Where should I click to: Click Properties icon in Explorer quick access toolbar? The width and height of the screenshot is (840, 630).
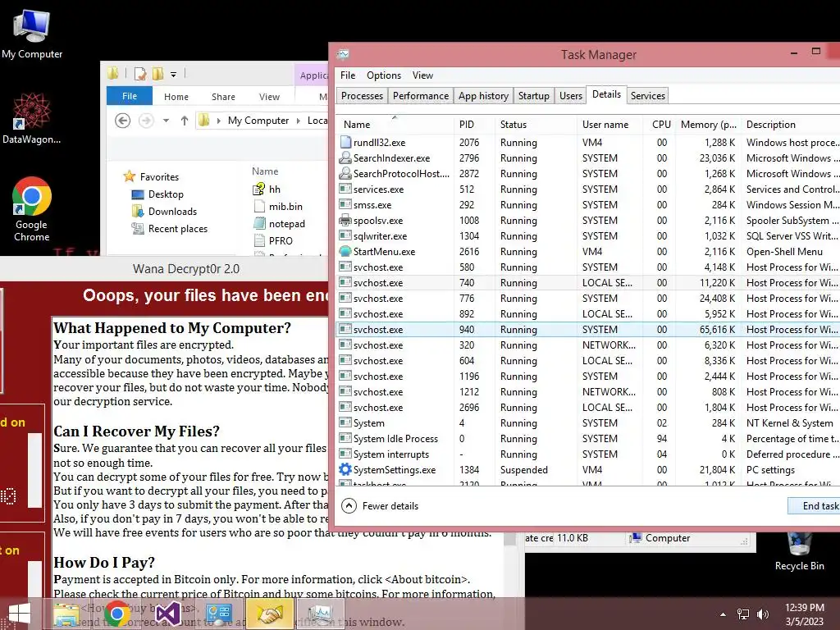(x=139, y=74)
